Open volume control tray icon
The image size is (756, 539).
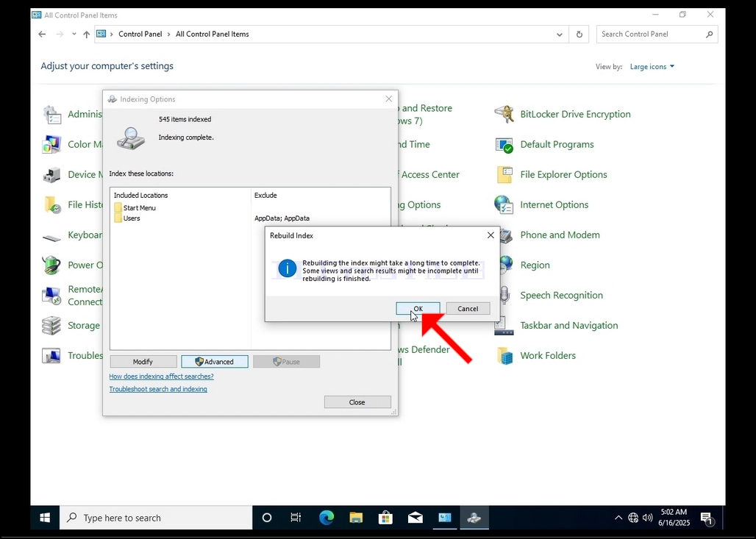click(x=647, y=518)
